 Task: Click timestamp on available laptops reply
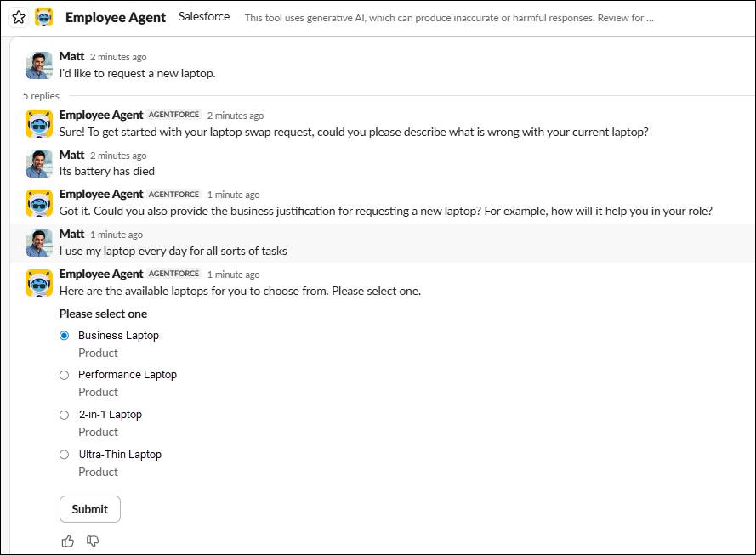tap(233, 275)
